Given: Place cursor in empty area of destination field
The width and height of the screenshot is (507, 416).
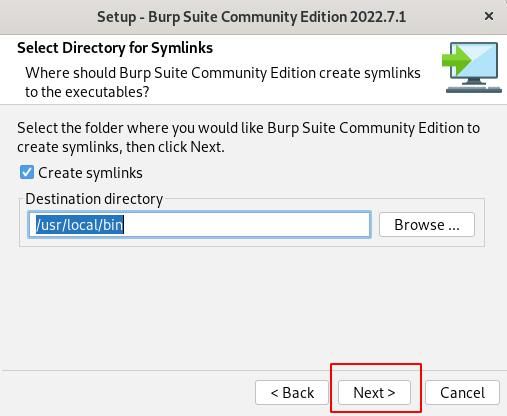Looking at the screenshot, I should (247, 225).
